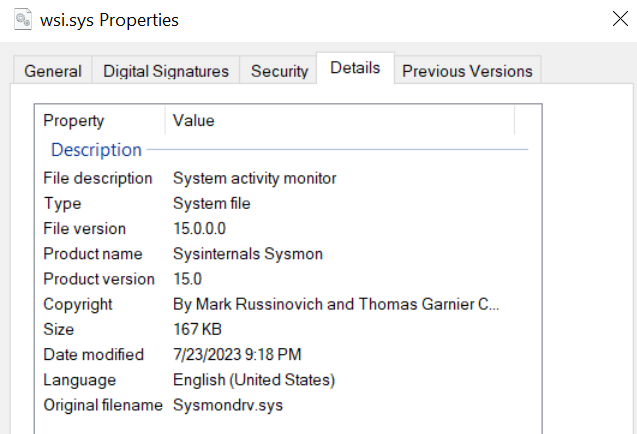637x434 pixels.
Task: Click the wsi.sys Properties window title
Action: point(109,20)
